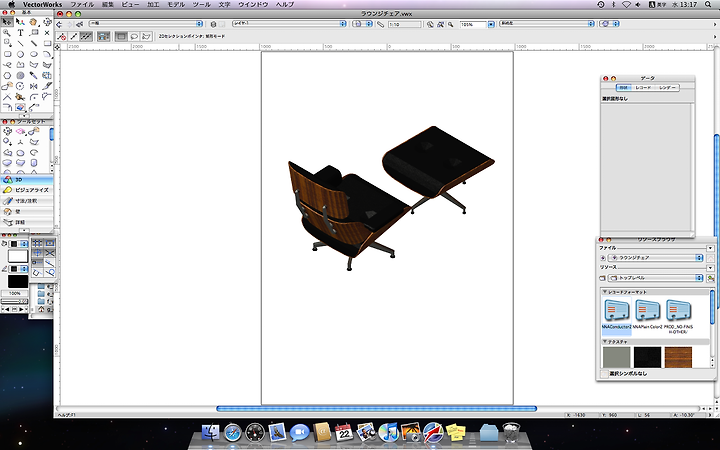Click the home icon in Resource Browser
Viewport: 720px width, 450px height.
[x=710, y=259]
